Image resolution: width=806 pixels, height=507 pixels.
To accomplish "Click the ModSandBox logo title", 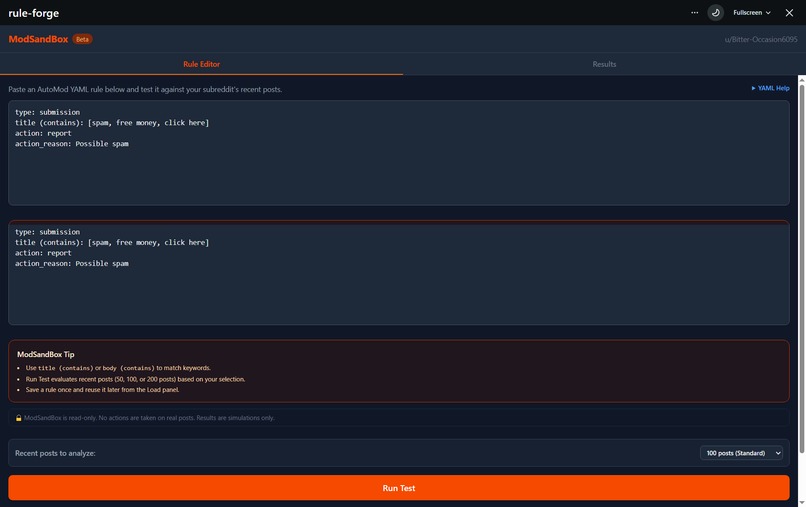I will (38, 39).
